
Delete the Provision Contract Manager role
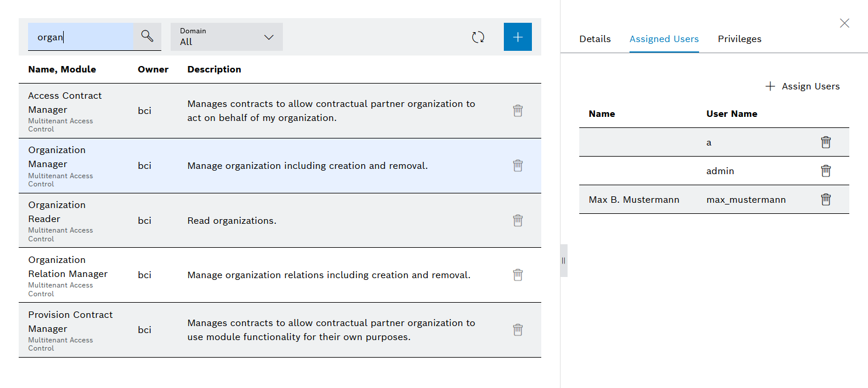coord(517,330)
